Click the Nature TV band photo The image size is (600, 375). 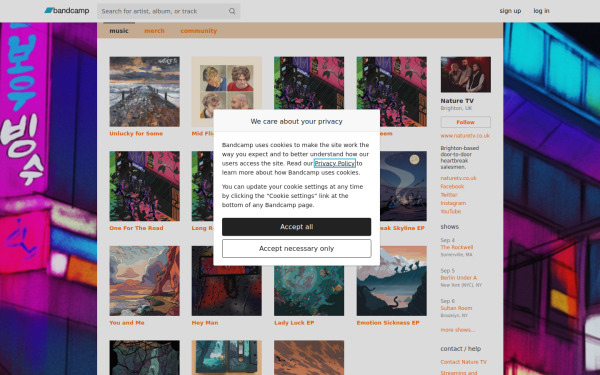pyautogui.click(x=466, y=75)
